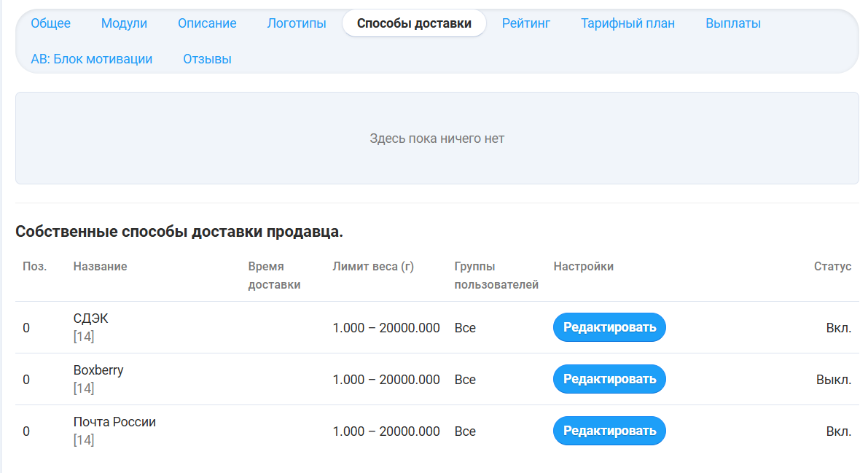This screenshot has width=868, height=473.
Task: Click the Все group in Boxberry row
Action: pos(465,380)
